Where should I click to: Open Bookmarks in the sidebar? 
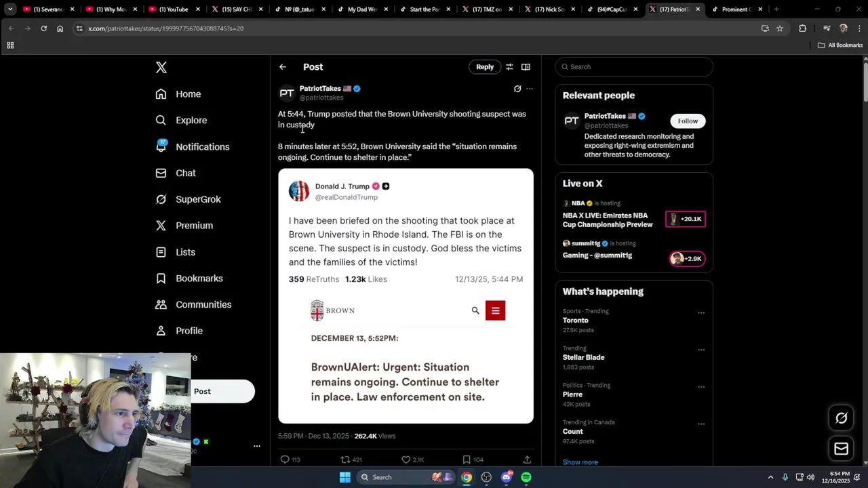pyautogui.click(x=189, y=279)
